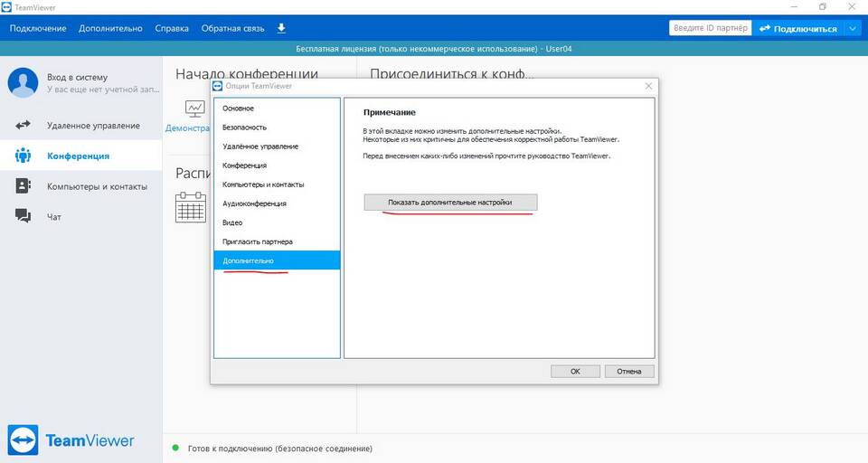Open Удаленное управление in sidebar
868x463 pixels.
click(80, 125)
